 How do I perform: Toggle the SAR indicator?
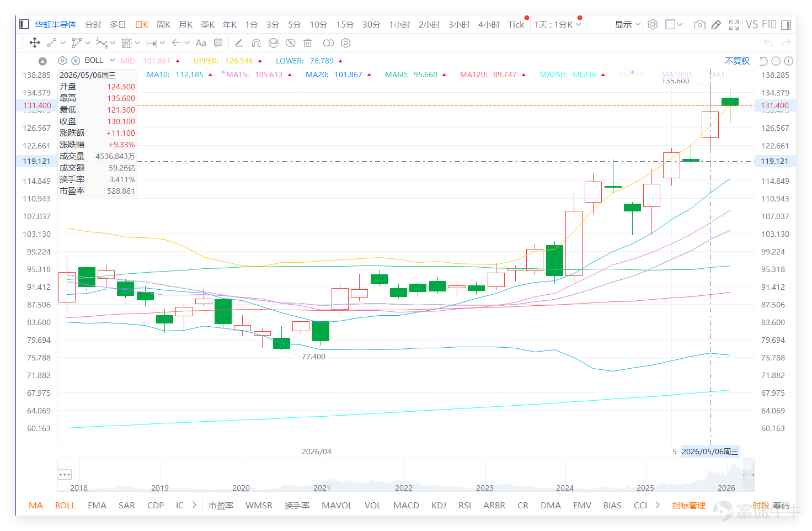[127, 505]
